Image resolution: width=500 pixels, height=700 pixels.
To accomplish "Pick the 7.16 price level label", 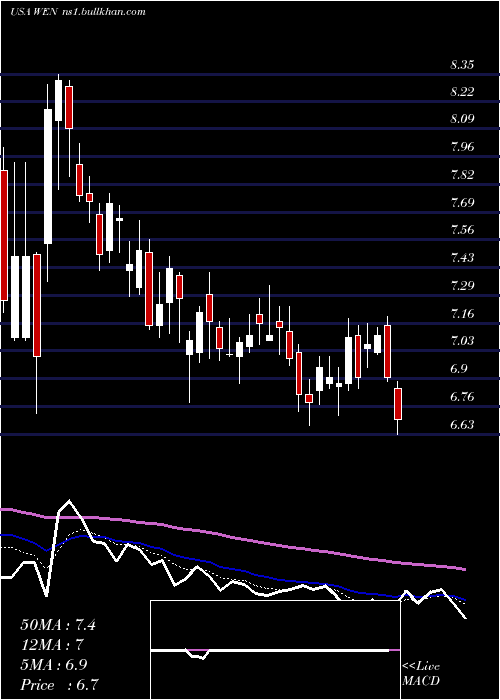I will tap(462, 314).
